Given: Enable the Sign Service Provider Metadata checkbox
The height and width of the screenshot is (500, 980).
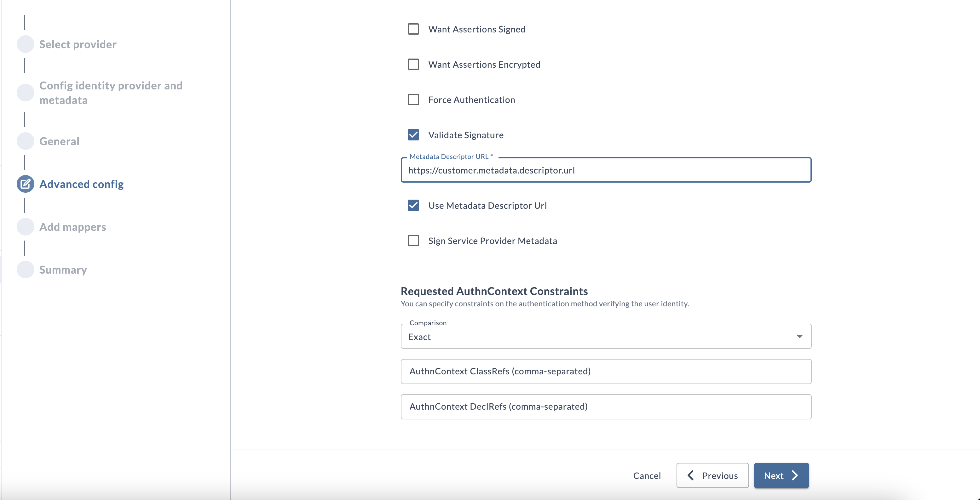Looking at the screenshot, I should (414, 241).
